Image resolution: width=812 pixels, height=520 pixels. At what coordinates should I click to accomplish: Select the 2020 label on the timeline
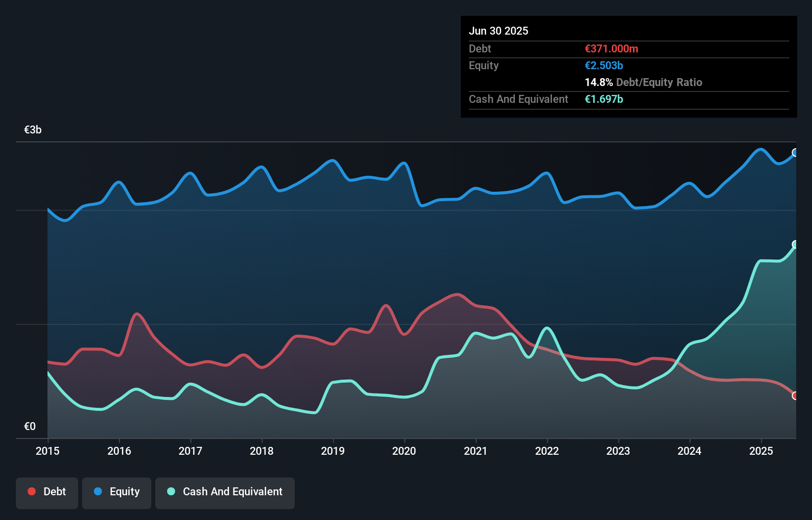pyautogui.click(x=404, y=451)
